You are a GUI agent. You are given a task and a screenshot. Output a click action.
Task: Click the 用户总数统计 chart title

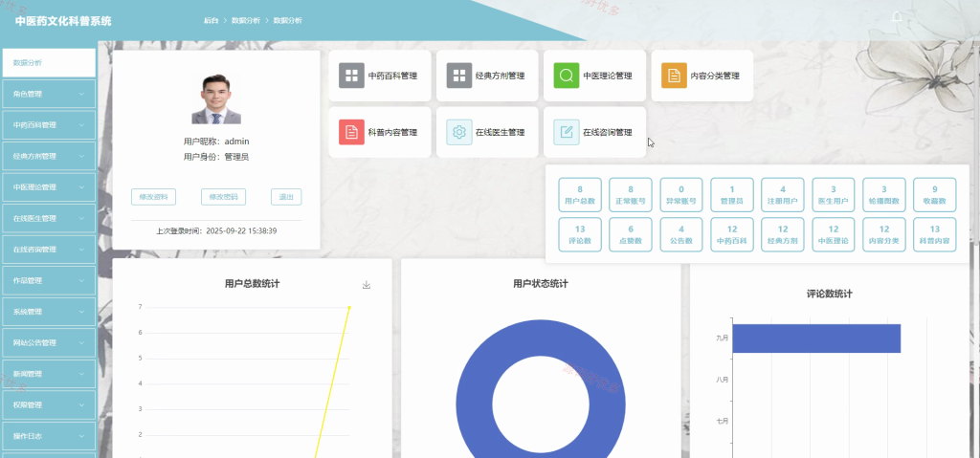point(252,284)
